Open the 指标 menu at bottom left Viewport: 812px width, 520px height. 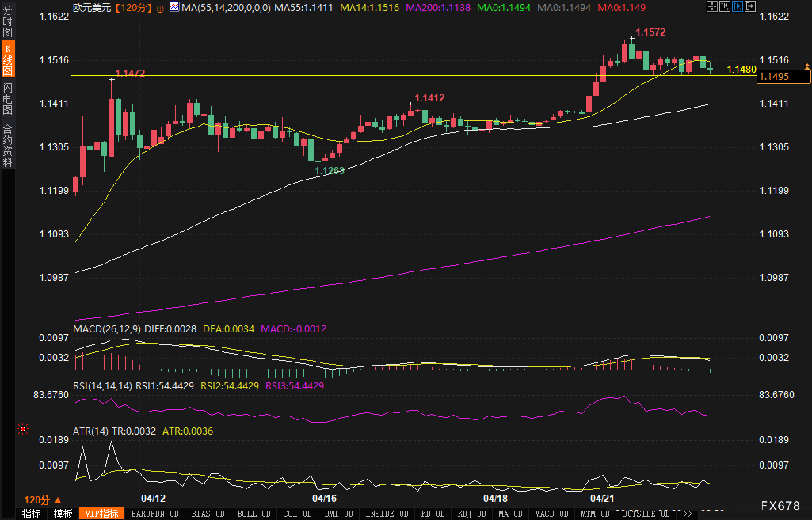coord(31,514)
